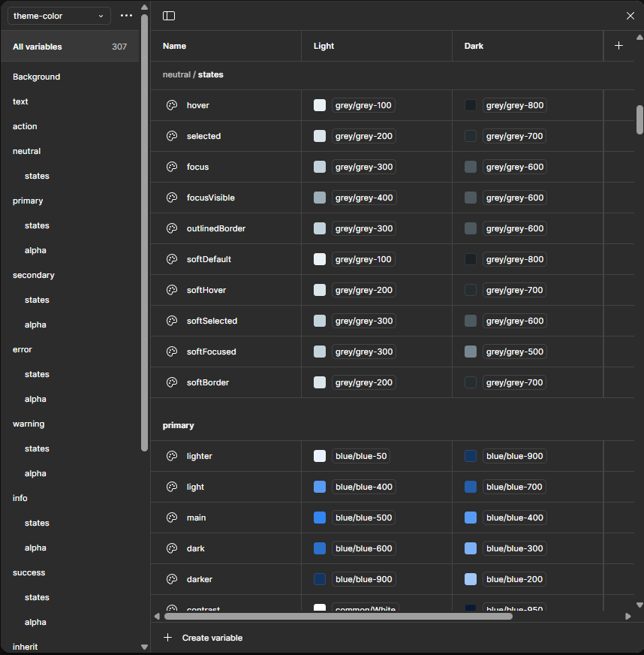Open the collection more options menu
The image size is (644, 655).
click(126, 16)
